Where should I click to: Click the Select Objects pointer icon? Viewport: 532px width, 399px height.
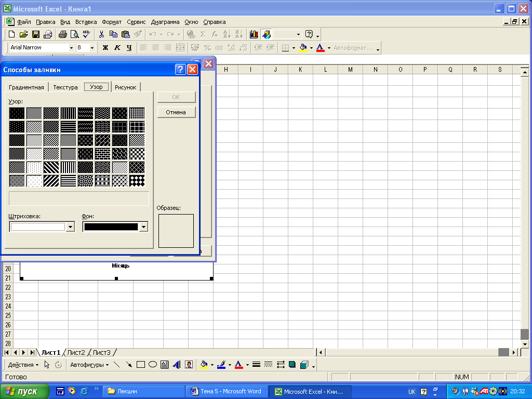coord(47,365)
